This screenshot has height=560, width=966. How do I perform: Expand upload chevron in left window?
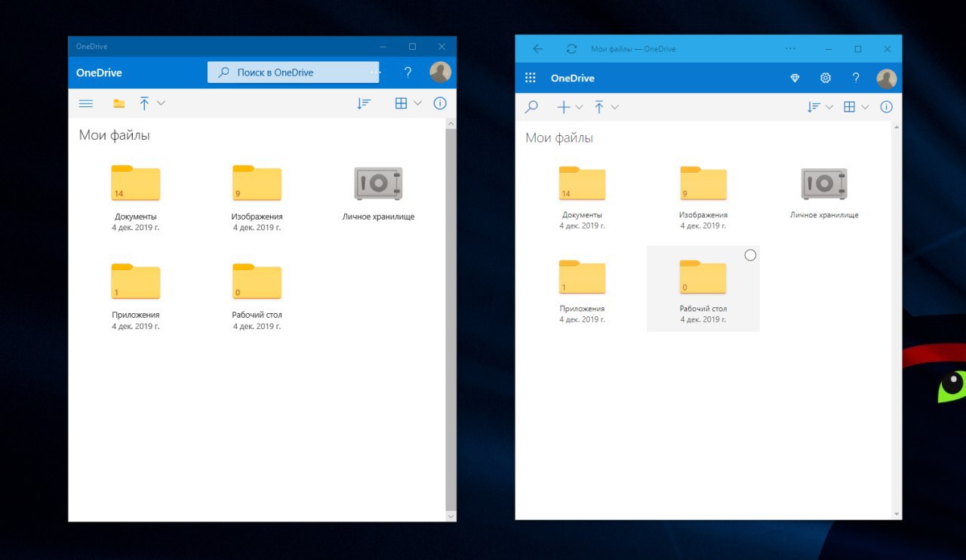[x=161, y=103]
